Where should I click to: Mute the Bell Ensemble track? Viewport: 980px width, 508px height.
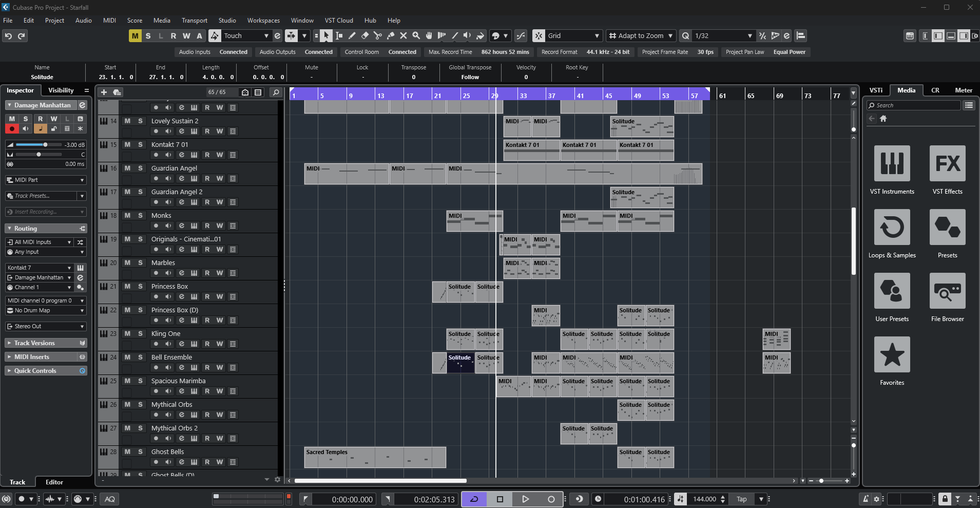[127, 358]
